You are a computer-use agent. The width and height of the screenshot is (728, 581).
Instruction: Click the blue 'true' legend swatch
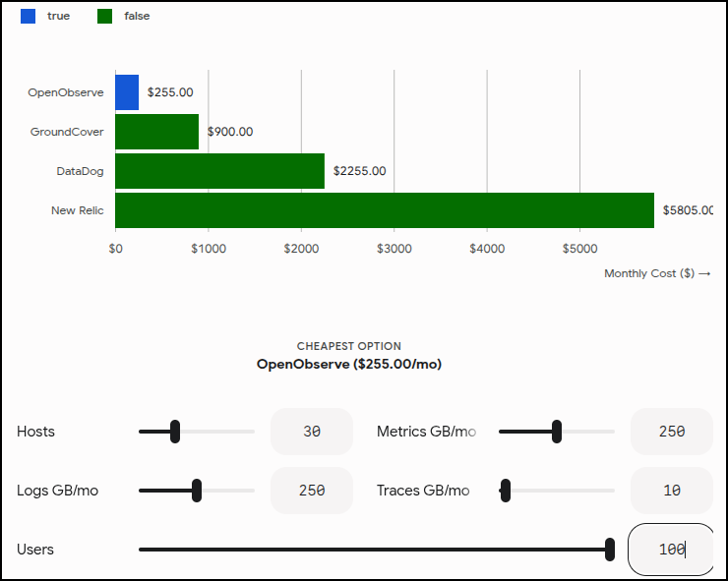[x=28, y=17]
